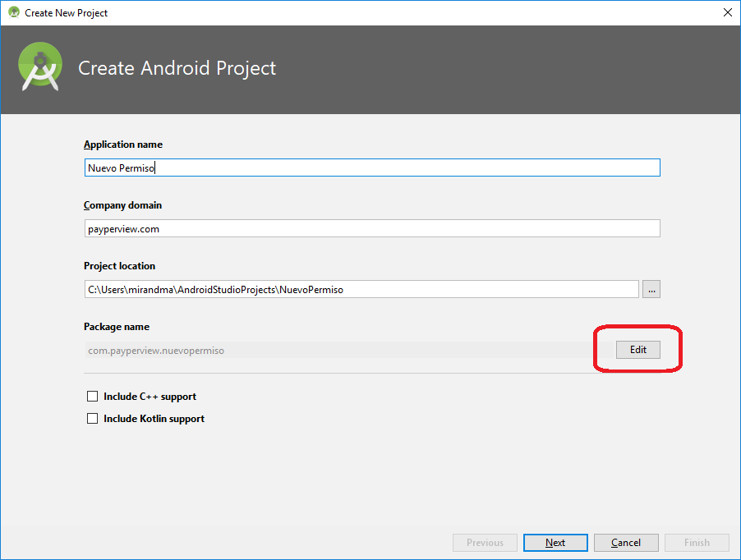Image resolution: width=741 pixels, height=560 pixels.
Task: Select the com.payperview.nuevopermiso package text
Action: [x=156, y=350]
